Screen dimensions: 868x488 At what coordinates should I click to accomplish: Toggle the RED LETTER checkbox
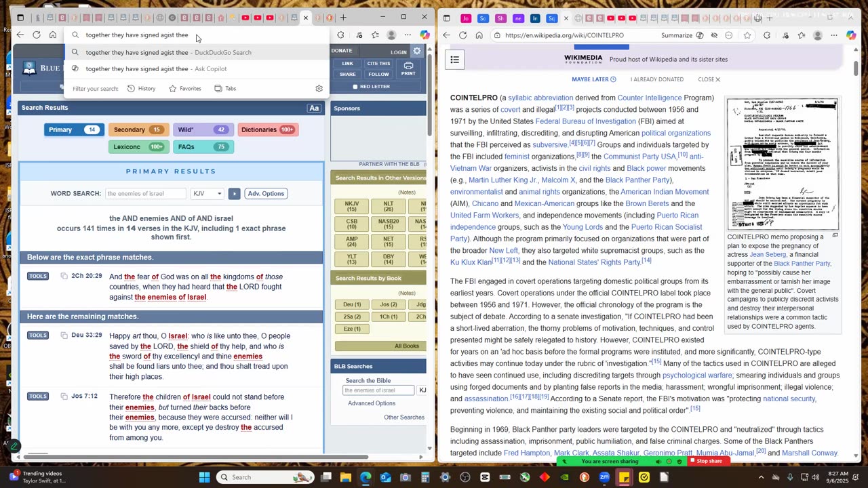[355, 87]
